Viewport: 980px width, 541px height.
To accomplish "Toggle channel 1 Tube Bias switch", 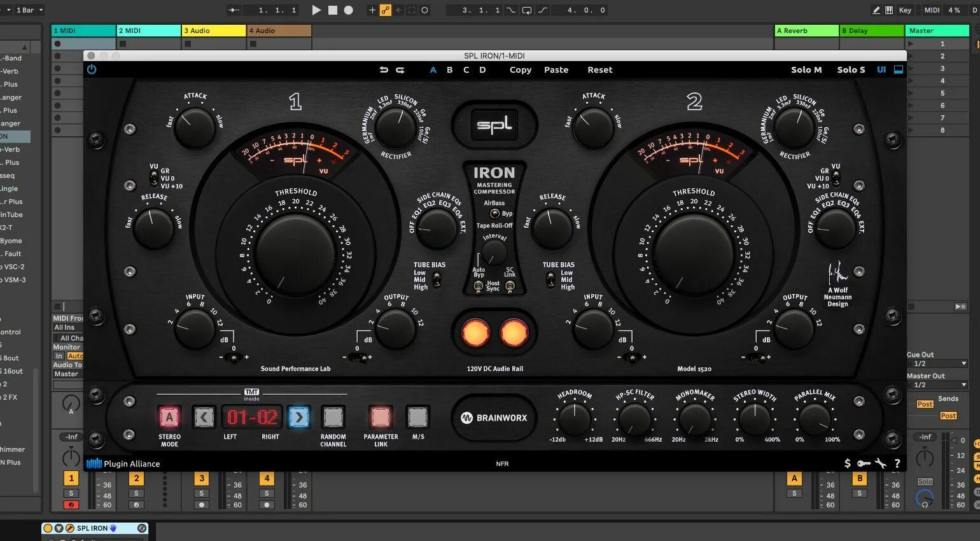I will point(437,279).
